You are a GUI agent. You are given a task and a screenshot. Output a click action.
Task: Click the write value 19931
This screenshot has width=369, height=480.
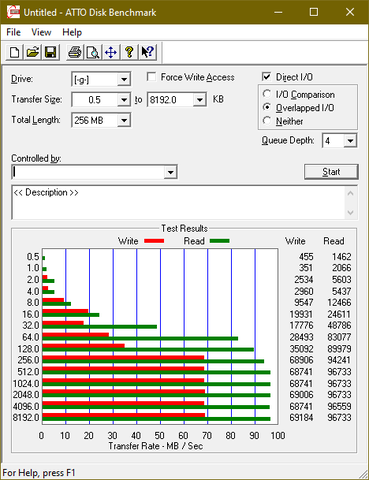click(x=301, y=314)
